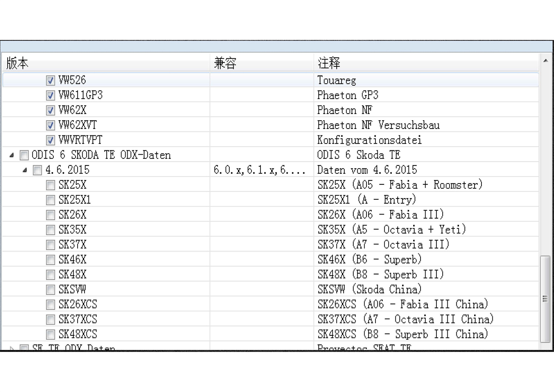Select the SK37X checkbox
Viewport: 554px width, 392px height.
click(x=50, y=245)
